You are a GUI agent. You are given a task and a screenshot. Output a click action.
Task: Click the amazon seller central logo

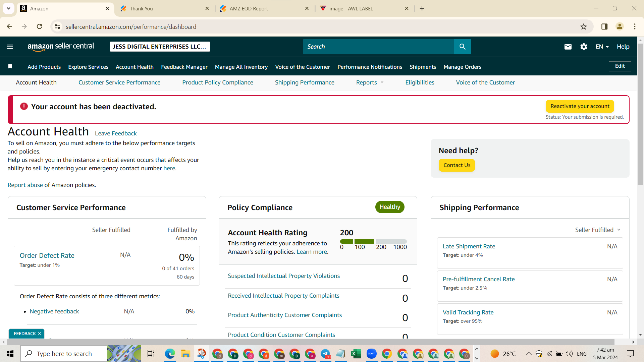point(61,47)
